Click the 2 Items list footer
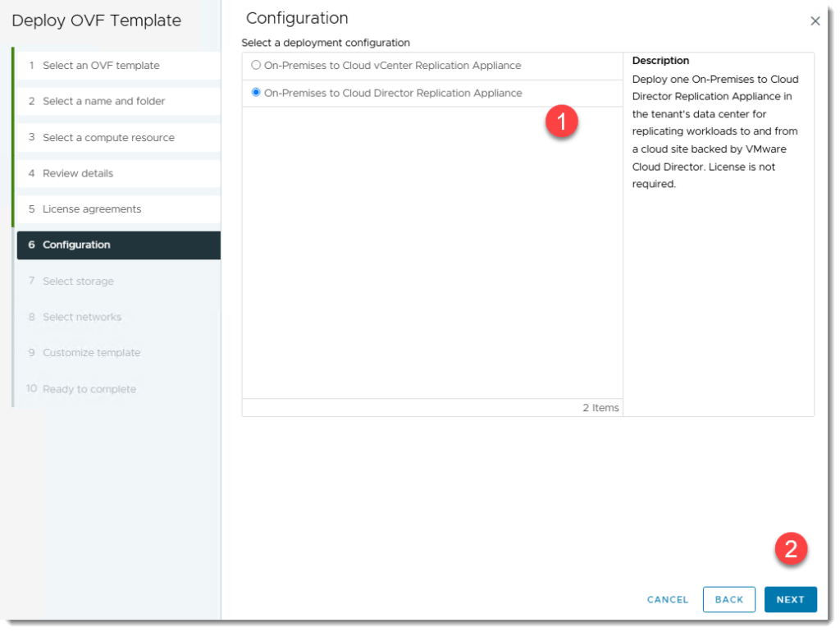The width and height of the screenshot is (840, 632). pyautogui.click(x=600, y=408)
